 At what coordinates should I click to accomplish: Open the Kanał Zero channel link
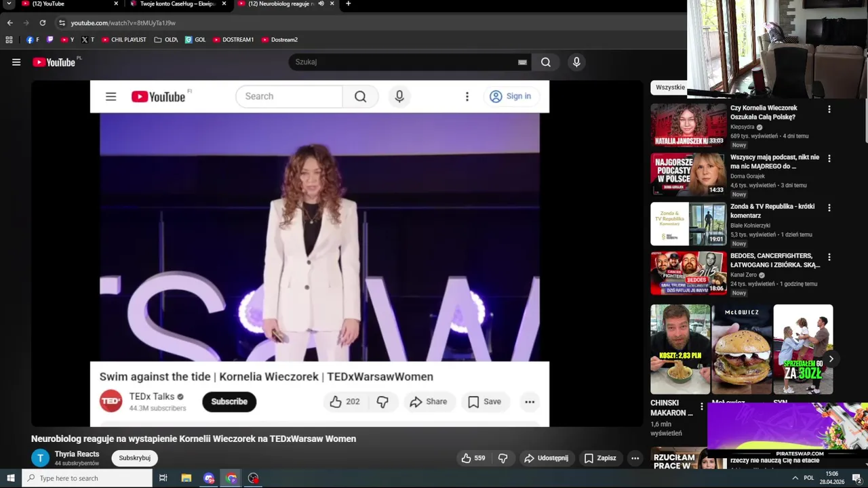(743, 275)
